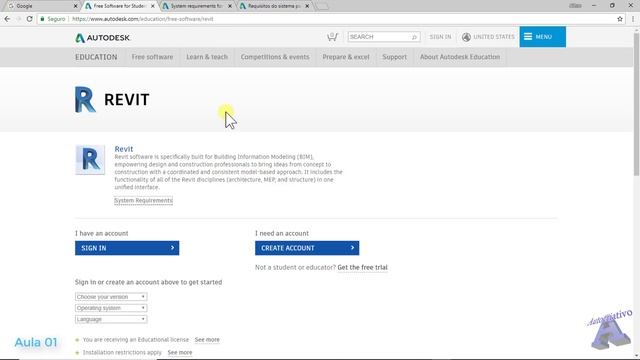Click the Get the free trial link
The width and height of the screenshot is (640, 360).
(362, 267)
